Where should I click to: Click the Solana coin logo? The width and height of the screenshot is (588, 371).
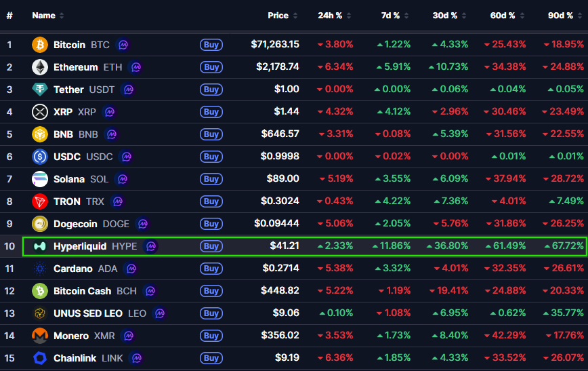click(40, 179)
